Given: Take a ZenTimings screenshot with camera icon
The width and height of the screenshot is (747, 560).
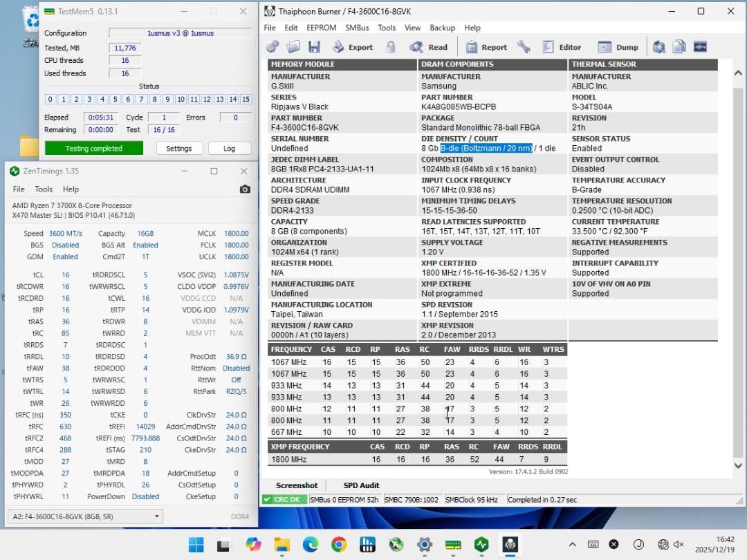Looking at the screenshot, I should [245, 189].
